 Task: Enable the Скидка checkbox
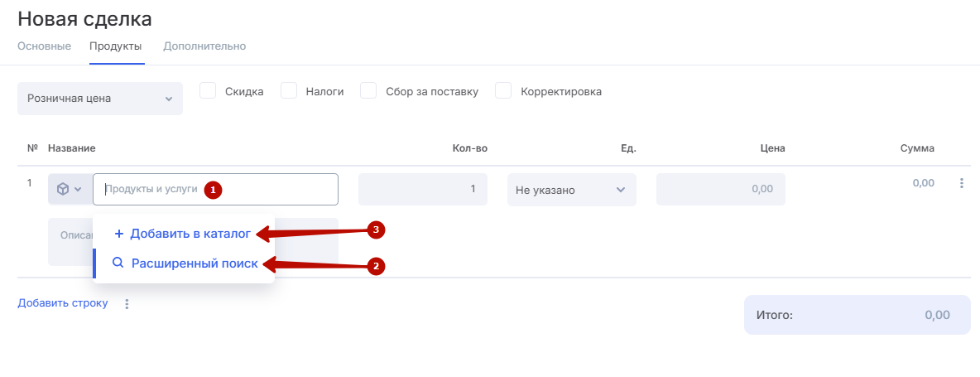point(209,91)
